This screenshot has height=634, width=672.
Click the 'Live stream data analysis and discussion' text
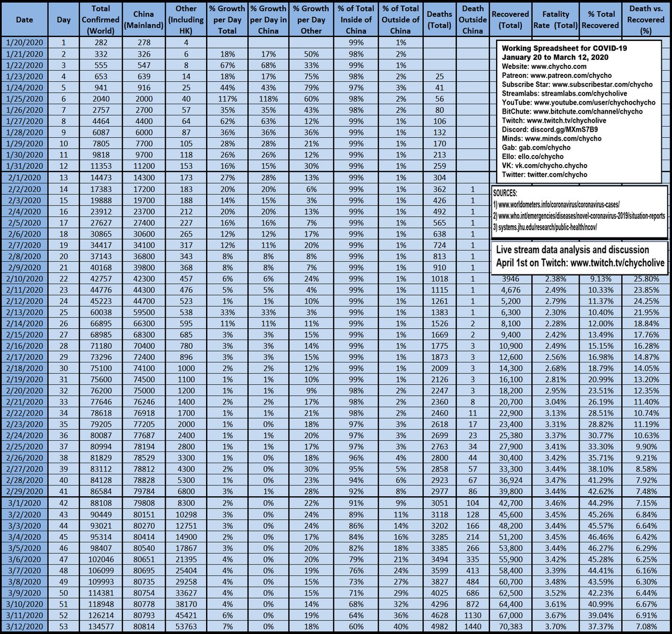(572, 250)
